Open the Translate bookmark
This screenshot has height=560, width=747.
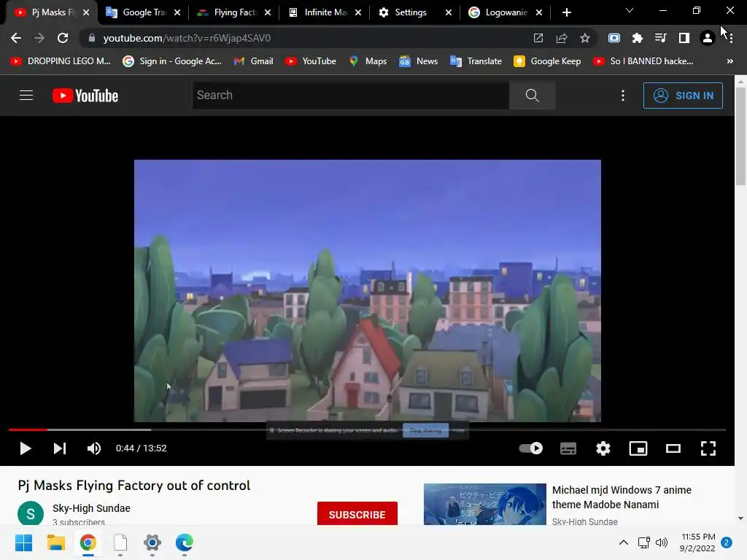pos(476,61)
